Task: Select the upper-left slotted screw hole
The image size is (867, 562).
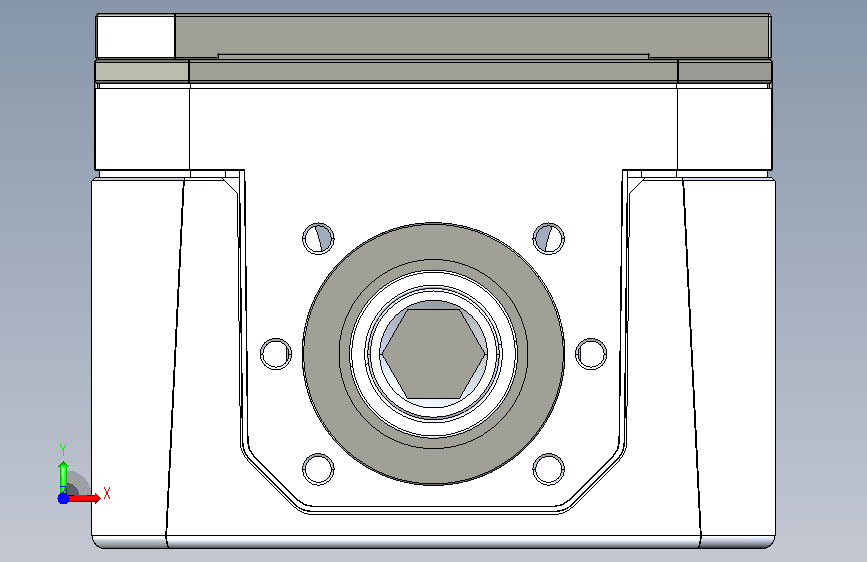Action: click(x=318, y=238)
